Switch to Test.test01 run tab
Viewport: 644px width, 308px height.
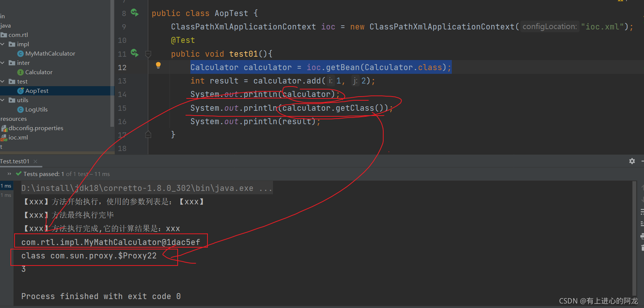pyautogui.click(x=15, y=161)
